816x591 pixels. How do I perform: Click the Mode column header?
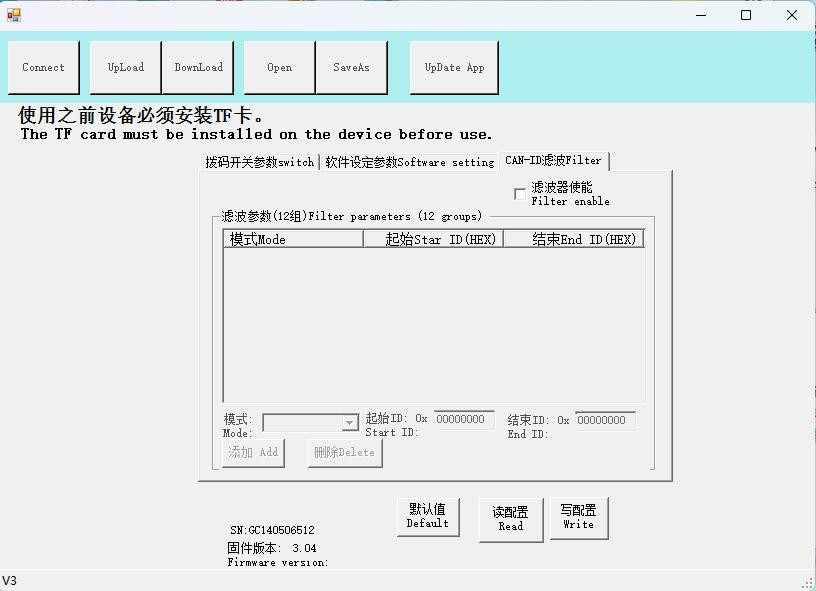coord(292,239)
